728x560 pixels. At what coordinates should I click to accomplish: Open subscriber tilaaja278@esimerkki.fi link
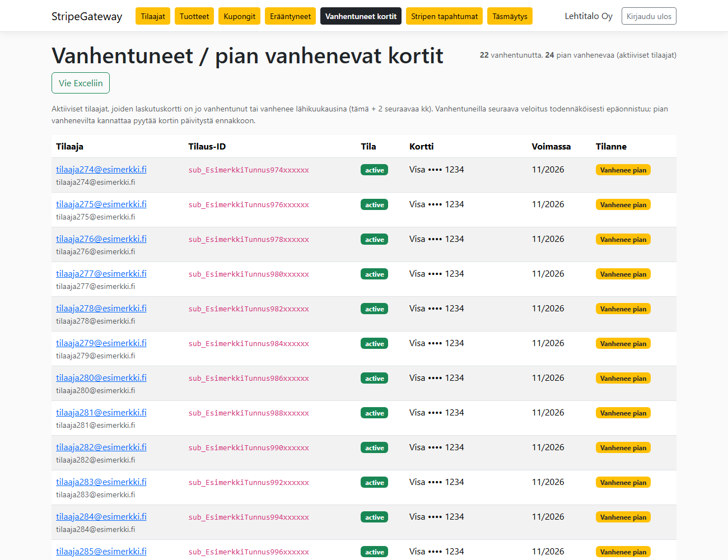click(x=101, y=309)
